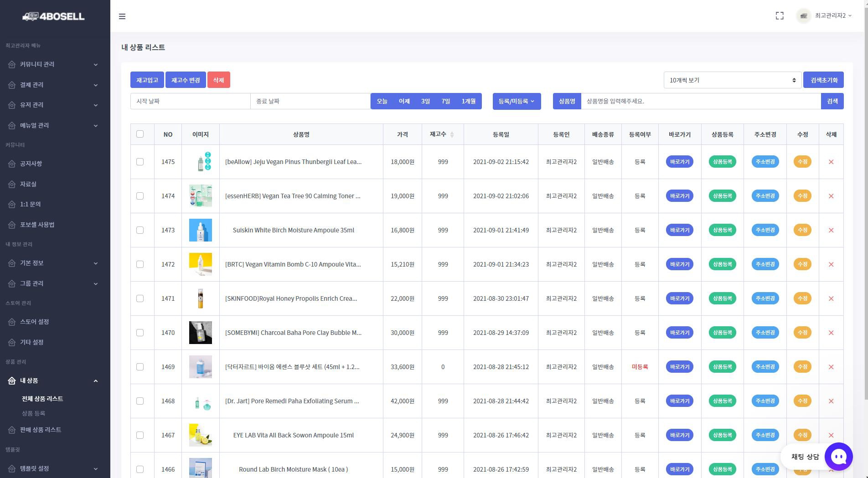Image resolution: width=868 pixels, height=478 pixels.
Task: Click the 재고수 변경 button
Action: [x=186, y=80]
